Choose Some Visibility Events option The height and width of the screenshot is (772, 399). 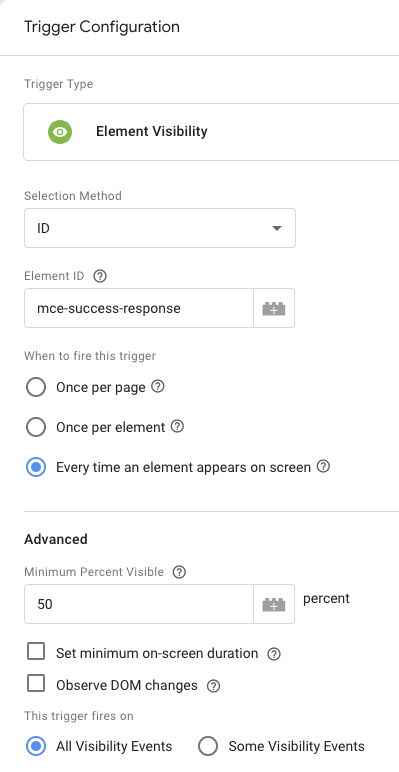[208, 746]
